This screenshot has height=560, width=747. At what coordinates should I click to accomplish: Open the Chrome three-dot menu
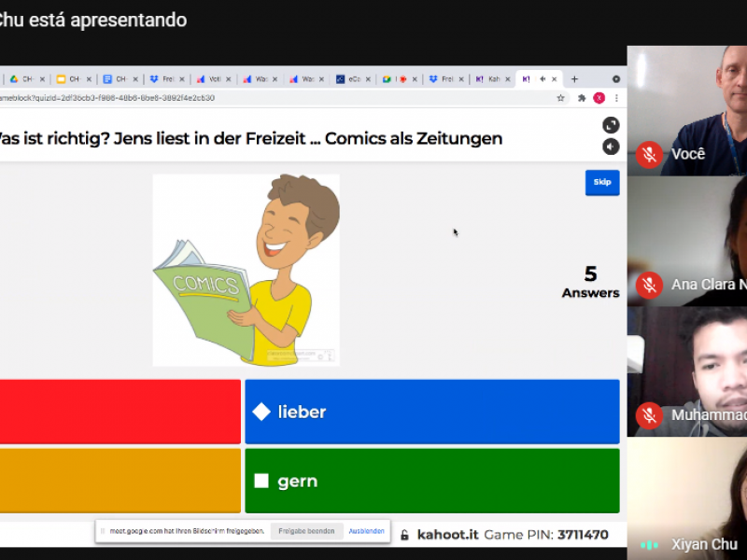[x=615, y=98]
